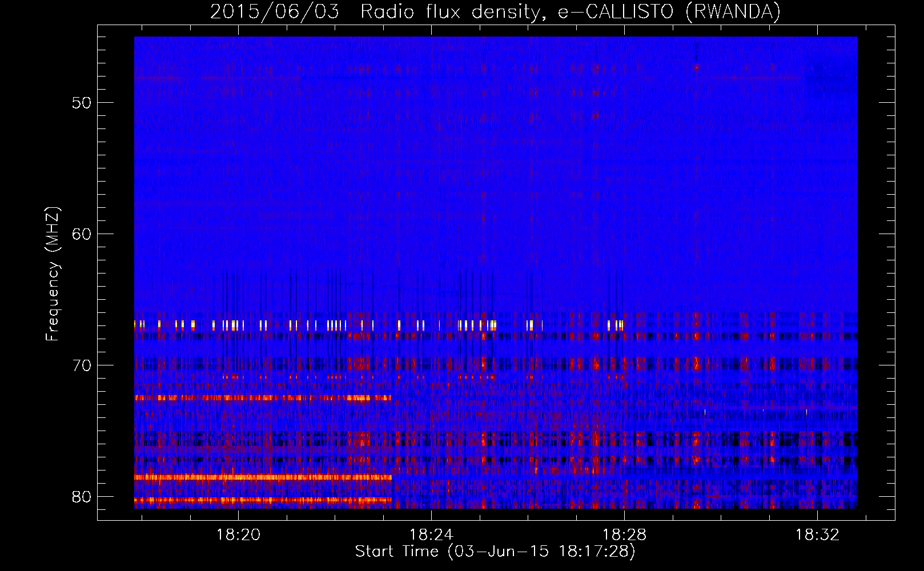Image resolution: width=924 pixels, height=571 pixels.
Task: Click the 18:20 time tick label
Action: (238, 534)
